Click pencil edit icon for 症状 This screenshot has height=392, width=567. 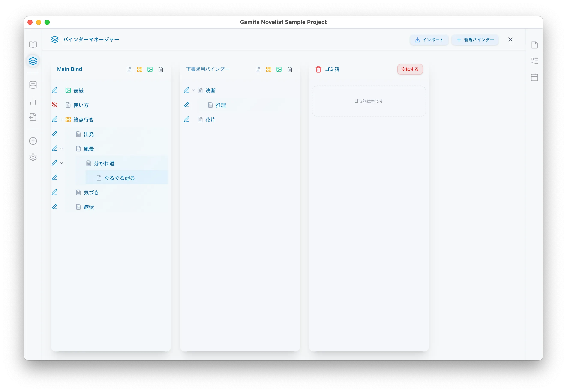[55, 207]
